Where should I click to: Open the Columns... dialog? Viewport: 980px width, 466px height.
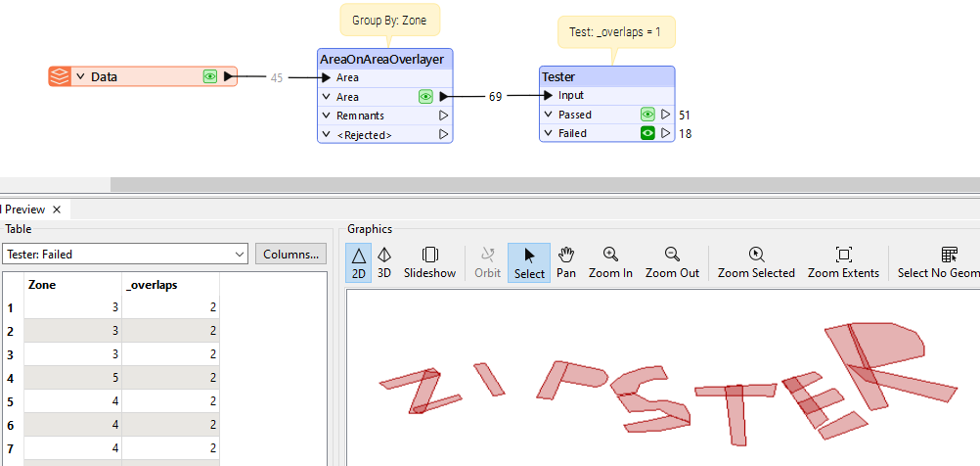point(290,255)
